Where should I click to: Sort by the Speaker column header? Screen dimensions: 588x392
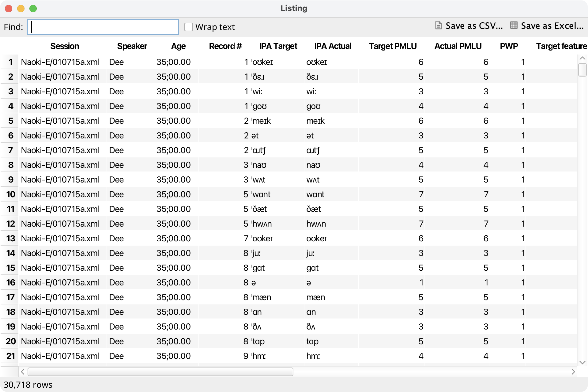[x=132, y=46]
